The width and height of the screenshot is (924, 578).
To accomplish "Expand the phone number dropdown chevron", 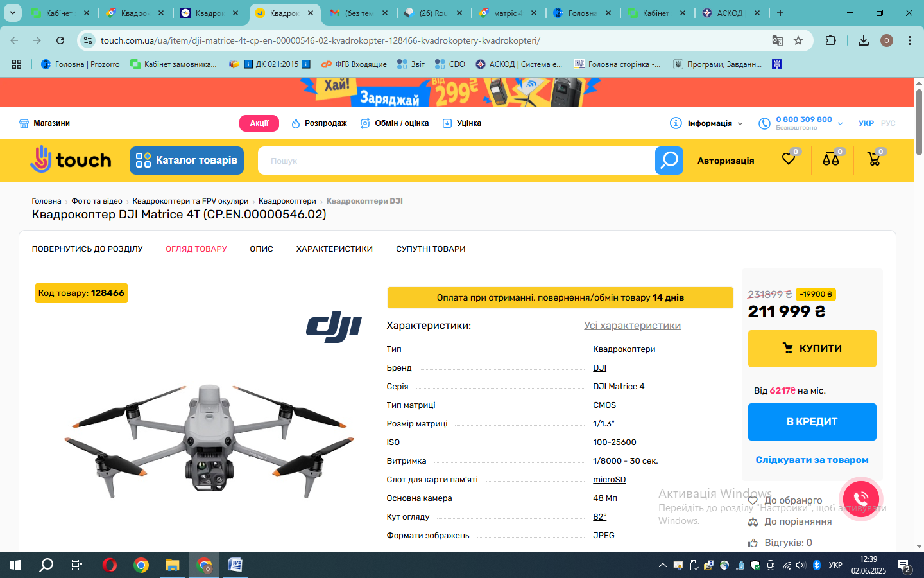I will coord(841,123).
